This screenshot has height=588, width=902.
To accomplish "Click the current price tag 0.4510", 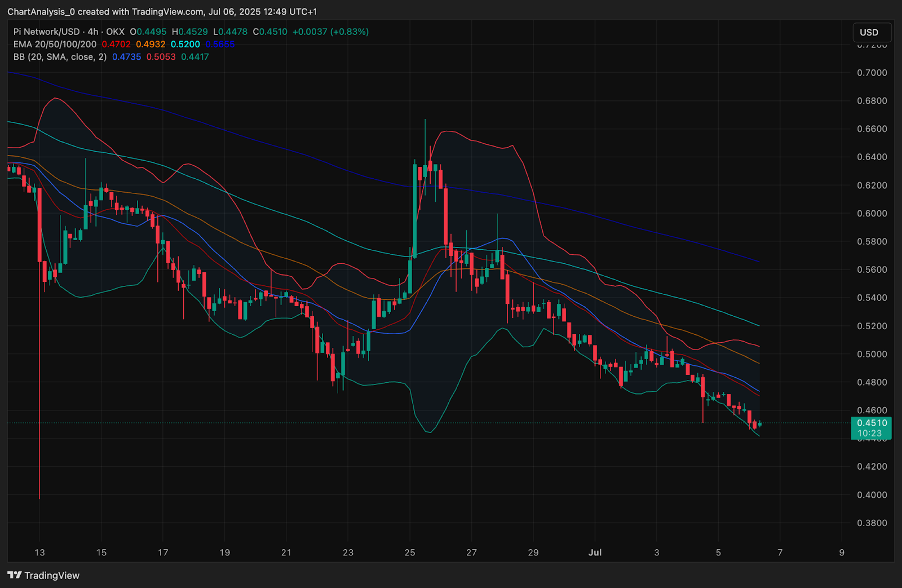I will pos(872,423).
